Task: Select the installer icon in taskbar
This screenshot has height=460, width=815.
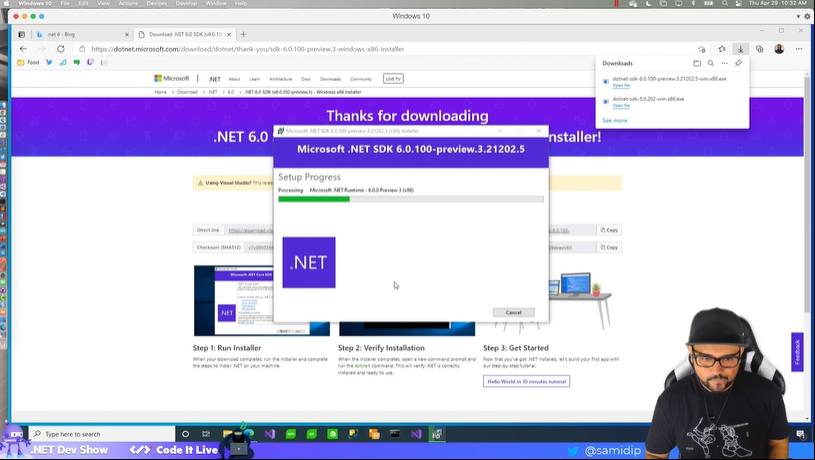Action: tap(437, 434)
